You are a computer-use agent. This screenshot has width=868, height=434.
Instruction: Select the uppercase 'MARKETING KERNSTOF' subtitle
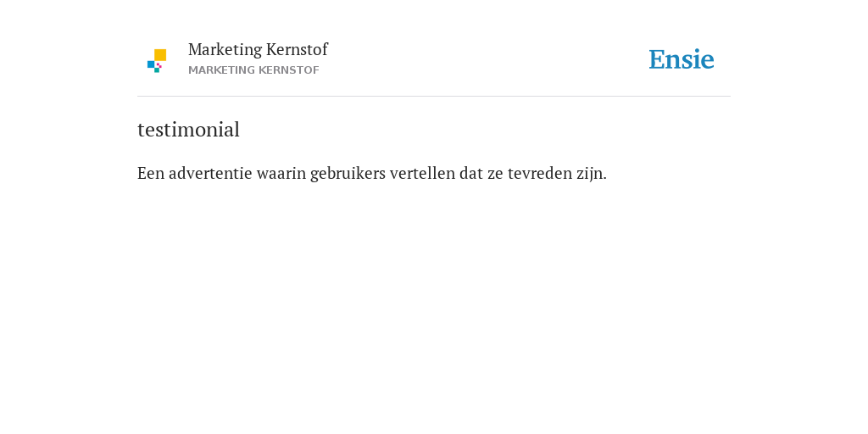point(253,70)
